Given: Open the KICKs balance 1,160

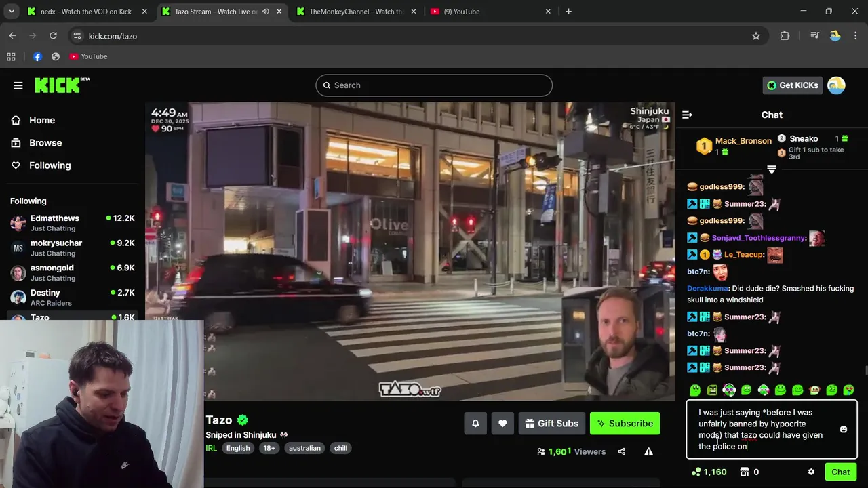Looking at the screenshot, I should pos(709,472).
